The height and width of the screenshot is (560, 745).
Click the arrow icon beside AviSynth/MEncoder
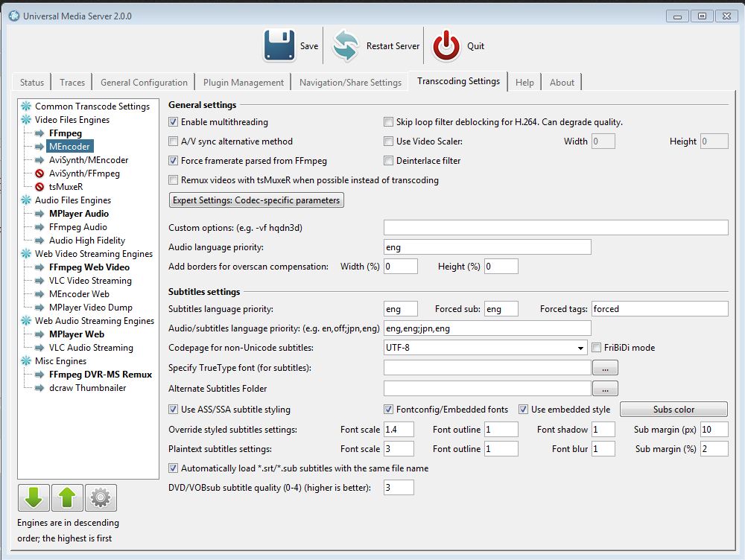40,160
